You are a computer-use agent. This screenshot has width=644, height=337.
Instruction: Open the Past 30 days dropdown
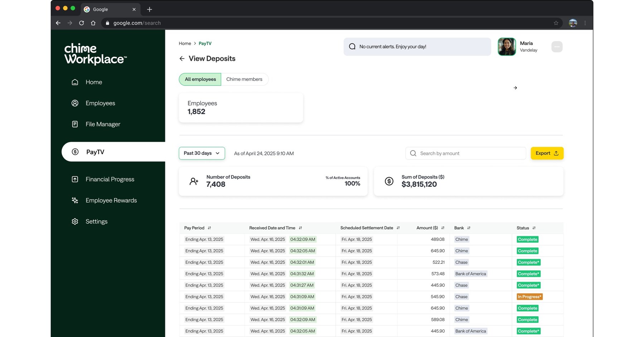pyautogui.click(x=202, y=153)
